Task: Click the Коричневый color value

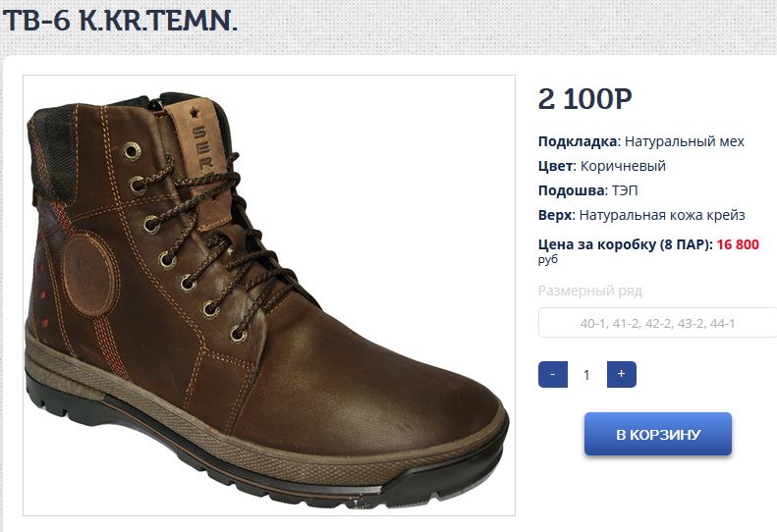Action: (621, 166)
